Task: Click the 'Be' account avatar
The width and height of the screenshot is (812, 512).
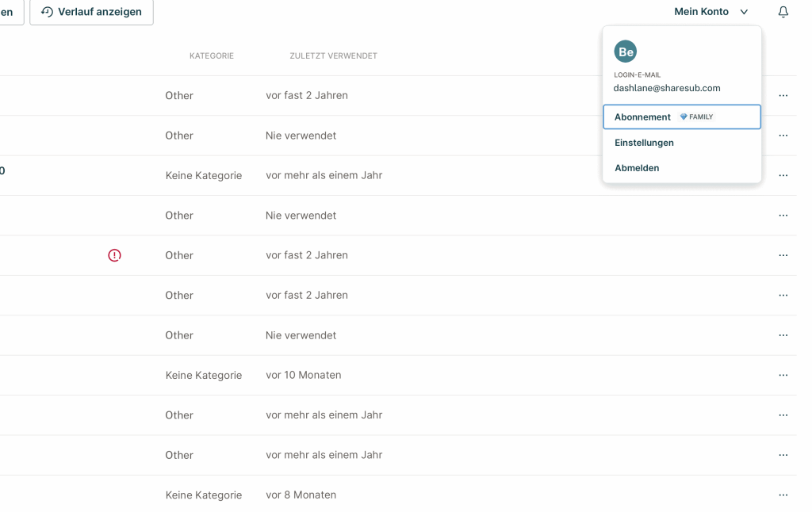Action: 625,52
